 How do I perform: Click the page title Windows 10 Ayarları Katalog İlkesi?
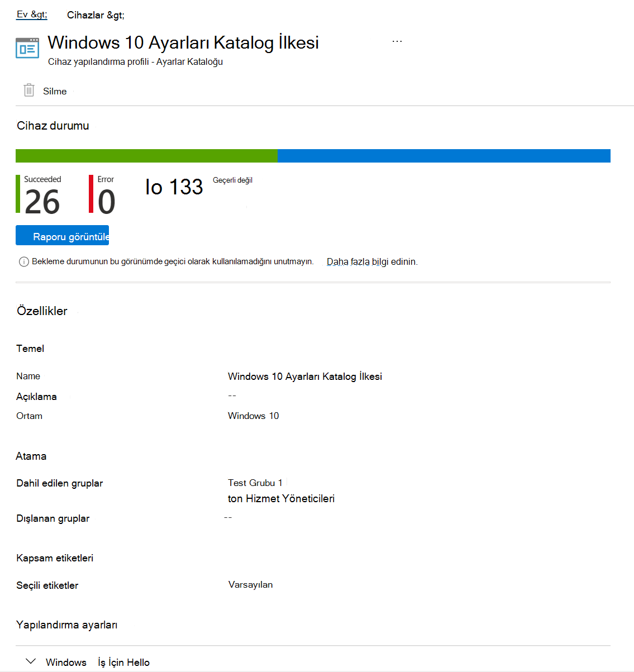183,42
